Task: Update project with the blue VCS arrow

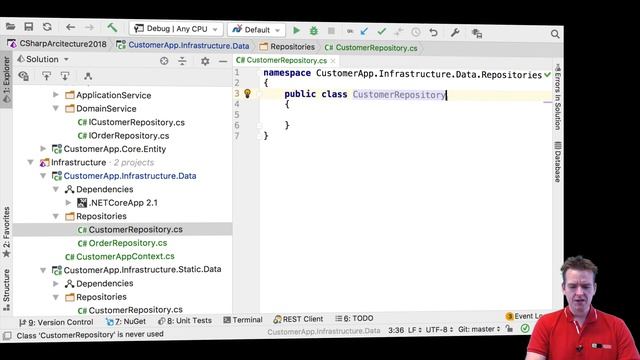Action: (364, 31)
